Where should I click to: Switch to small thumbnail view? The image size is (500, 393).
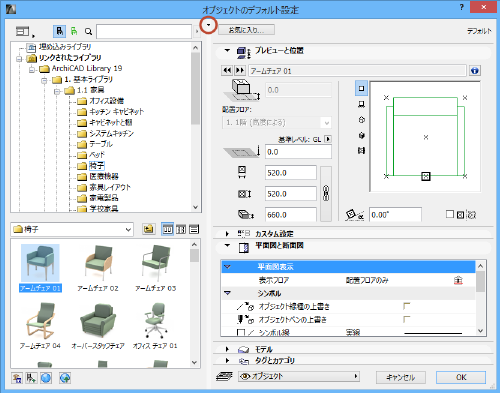(181, 229)
